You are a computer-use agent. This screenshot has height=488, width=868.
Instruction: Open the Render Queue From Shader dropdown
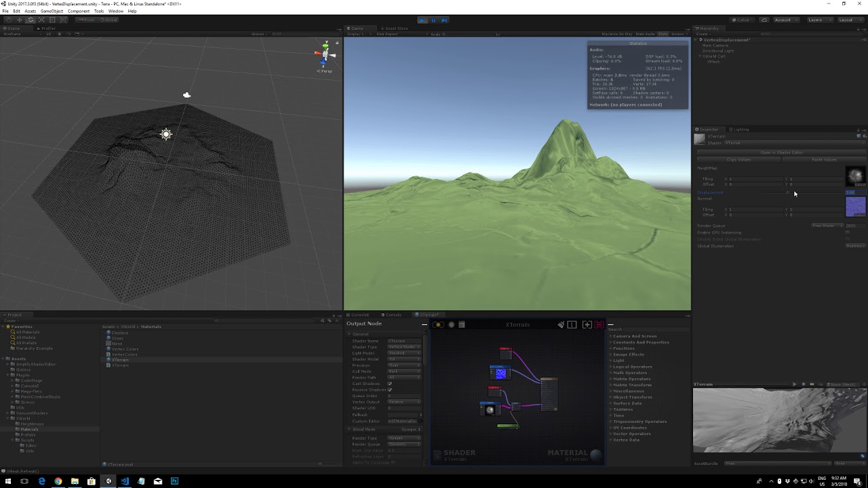[827, 226]
